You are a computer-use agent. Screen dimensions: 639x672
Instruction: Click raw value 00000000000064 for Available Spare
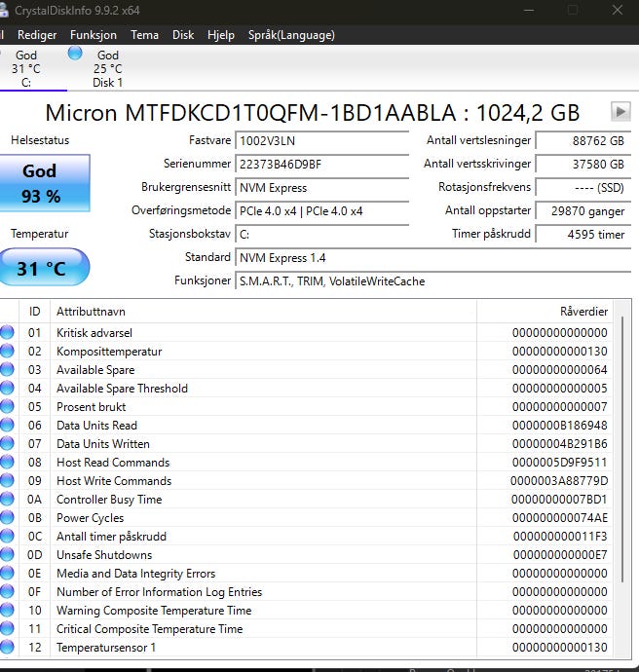[560, 370]
